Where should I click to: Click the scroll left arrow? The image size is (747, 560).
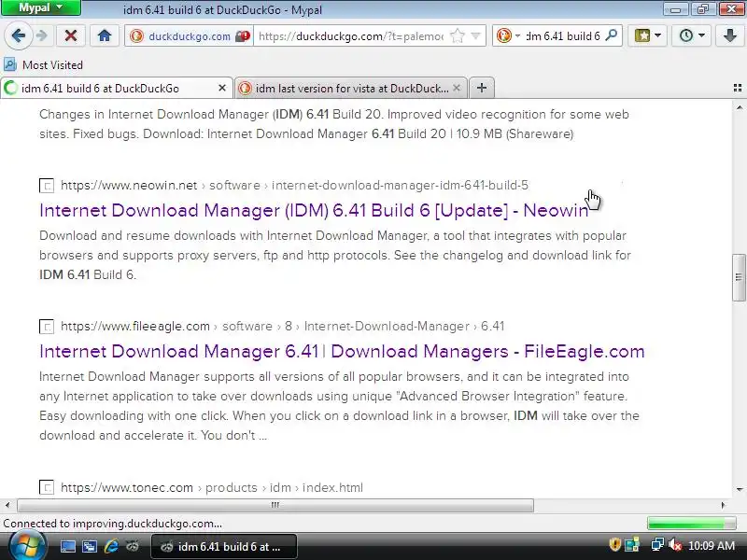pyautogui.click(x=7, y=505)
